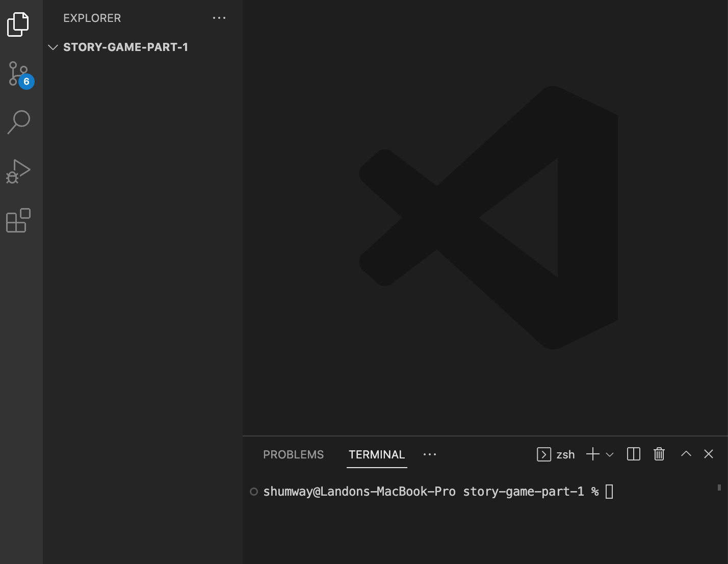Viewport: 728px width, 564px height.
Task: Click the terminal scrollbar marker
Action: (719, 488)
